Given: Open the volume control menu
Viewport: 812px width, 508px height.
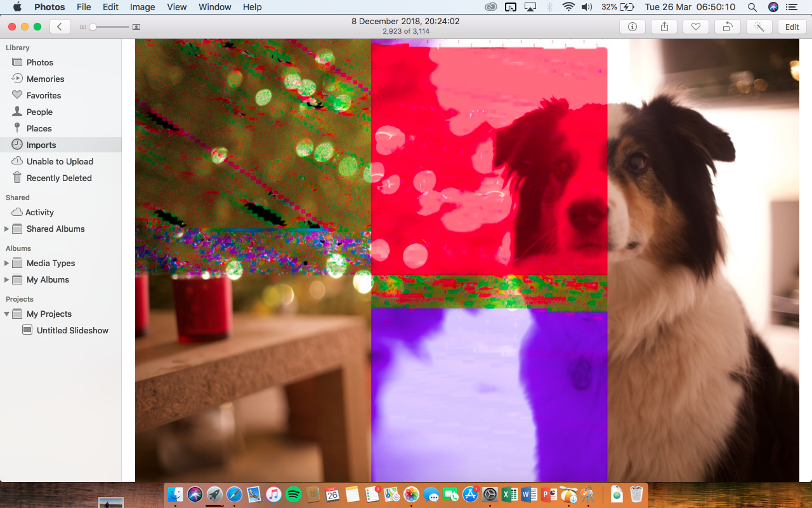Looking at the screenshot, I should (587, 7).
